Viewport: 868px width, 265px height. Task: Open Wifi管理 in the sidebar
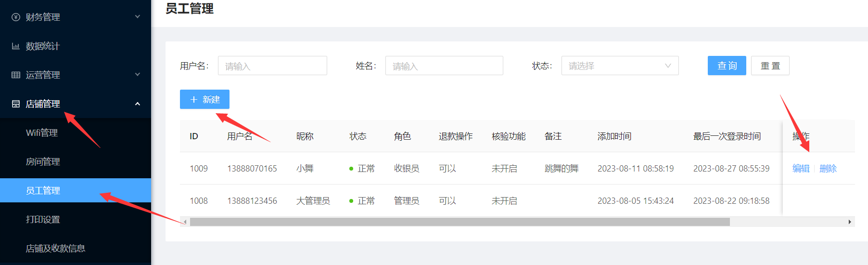click(x=42, y=133)
